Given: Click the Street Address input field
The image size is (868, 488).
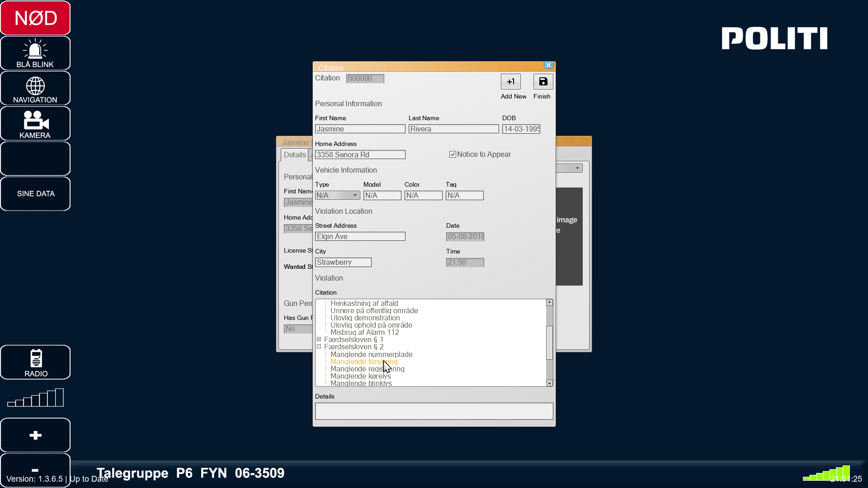Looking at the screenshot, I should coord(360,237).
